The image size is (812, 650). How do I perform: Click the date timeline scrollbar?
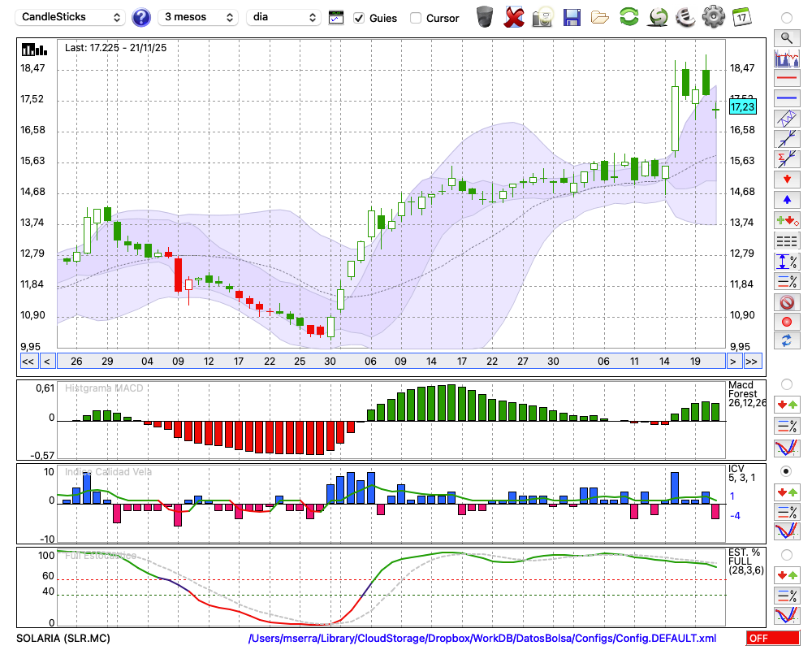click(390, 362)
